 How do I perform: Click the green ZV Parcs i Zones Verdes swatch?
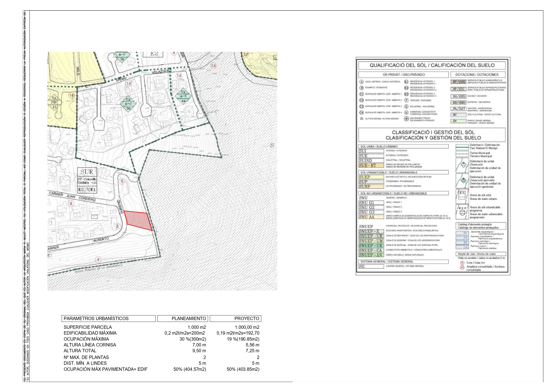coord(458,121)
